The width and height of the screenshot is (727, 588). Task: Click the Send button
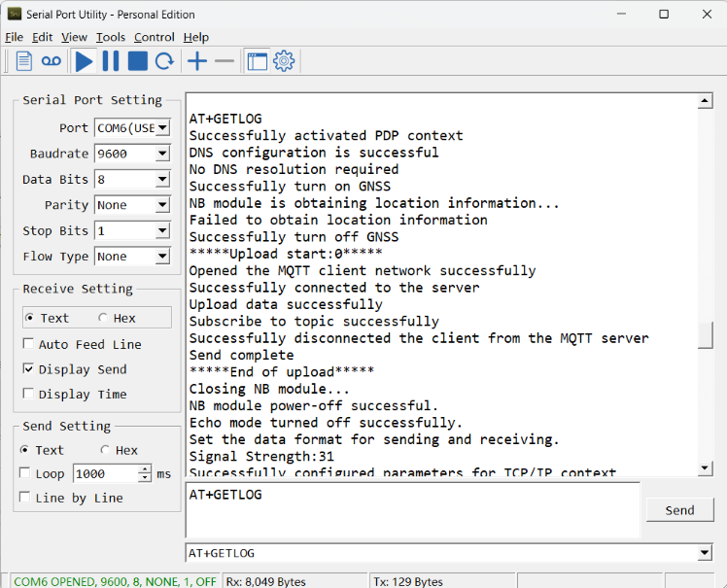679,510
